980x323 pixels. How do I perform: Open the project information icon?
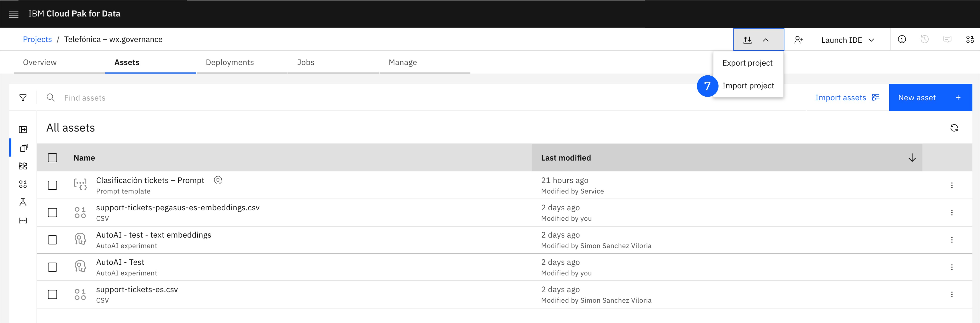(902, 39)
